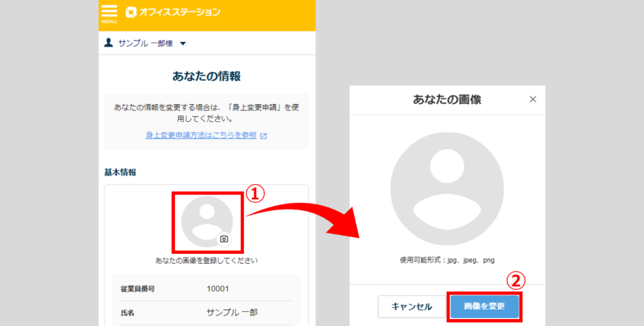644x326 pixels.
Task: Click the camera icon on the profile avatar
Action: (x=224, y=239)
